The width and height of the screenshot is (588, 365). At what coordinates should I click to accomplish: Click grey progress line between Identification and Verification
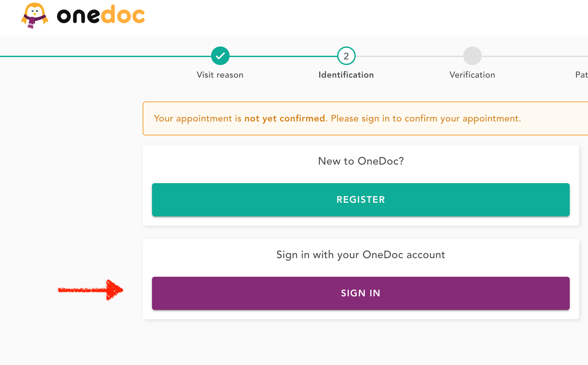point(409,56)
